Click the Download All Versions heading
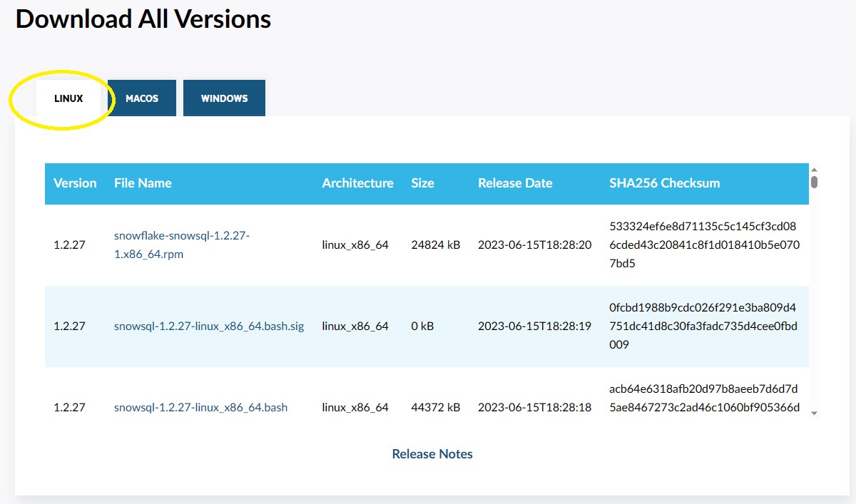 tap(143, 19)
